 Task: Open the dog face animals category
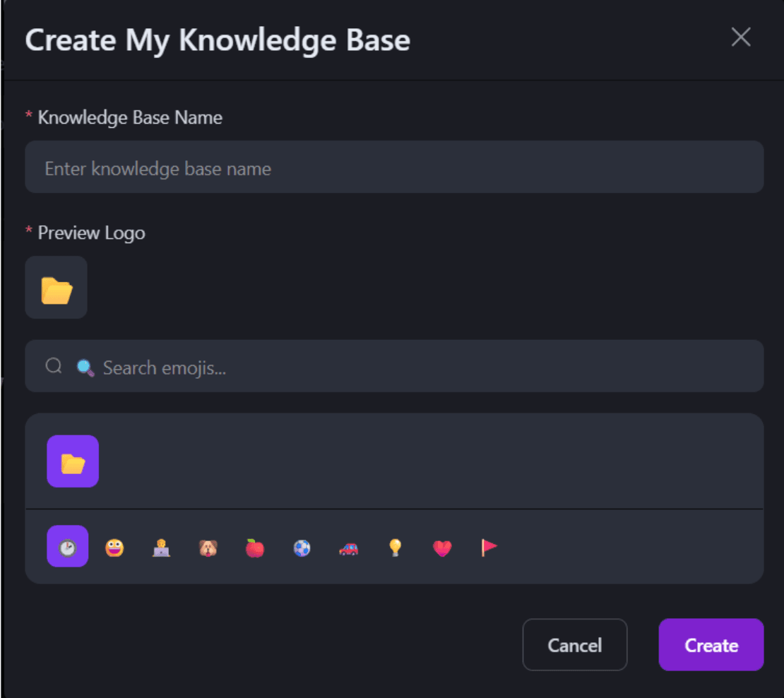click(x=208, y=548)
